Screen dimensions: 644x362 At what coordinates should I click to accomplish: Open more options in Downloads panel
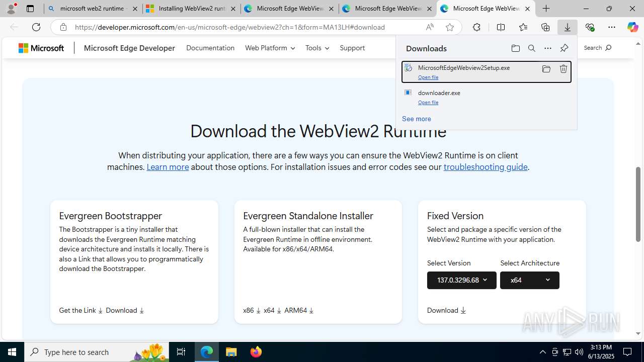click(x=547, y=48)
